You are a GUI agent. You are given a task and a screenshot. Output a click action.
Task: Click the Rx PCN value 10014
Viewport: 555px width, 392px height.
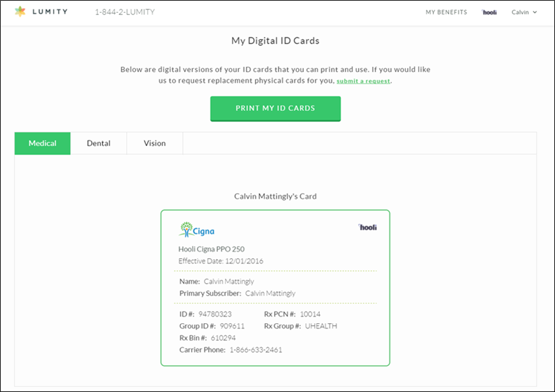click(310, 314)
